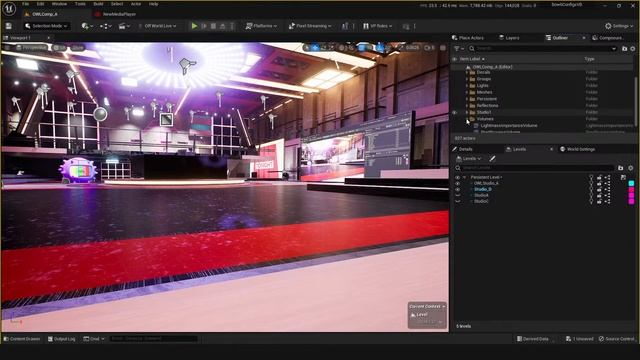Click the maximize viewport icon
This screenshot has height=360, width=640.
point(443,48)
